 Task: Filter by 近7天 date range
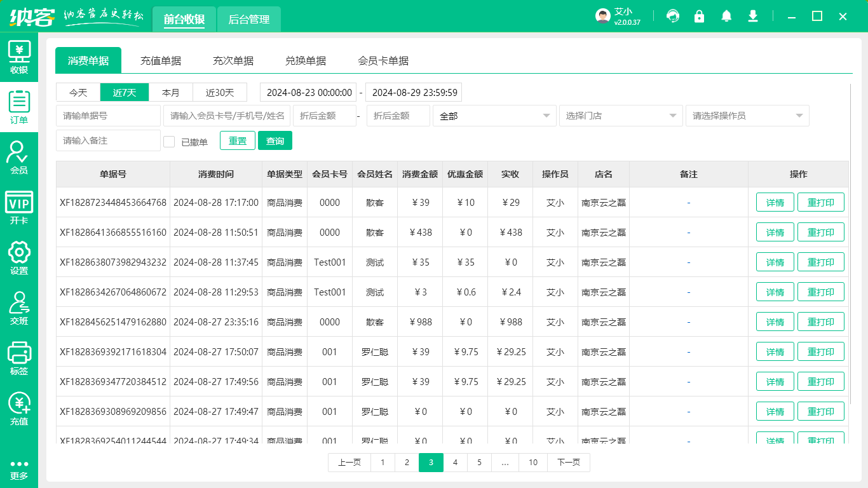[125, 92]
